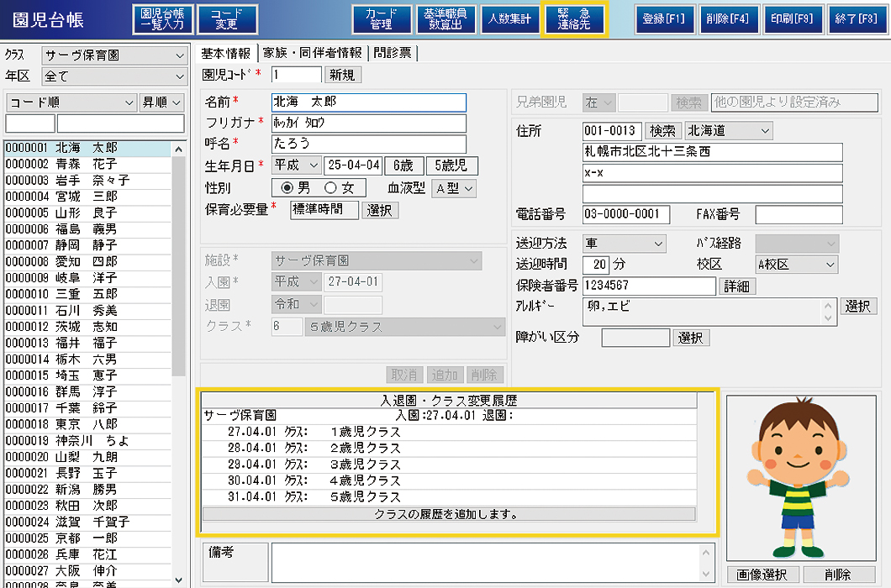Open the 昇順 sort order dropdown
Viewport: 891px width, 588px height.
[162, 102]
